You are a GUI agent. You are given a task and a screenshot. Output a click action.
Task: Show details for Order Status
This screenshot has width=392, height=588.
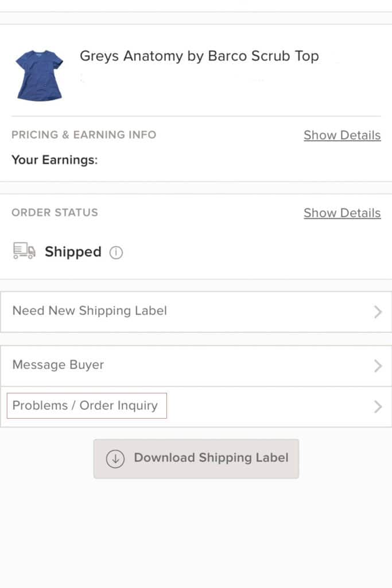pos(342,213)
